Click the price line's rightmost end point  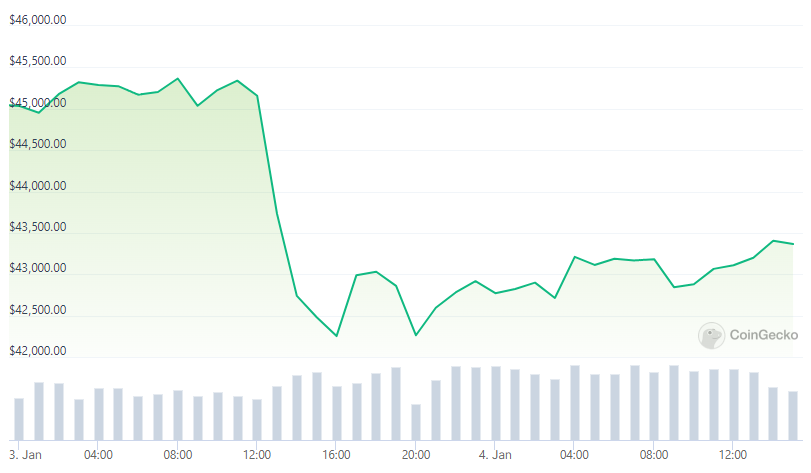[x=794, y=244]
